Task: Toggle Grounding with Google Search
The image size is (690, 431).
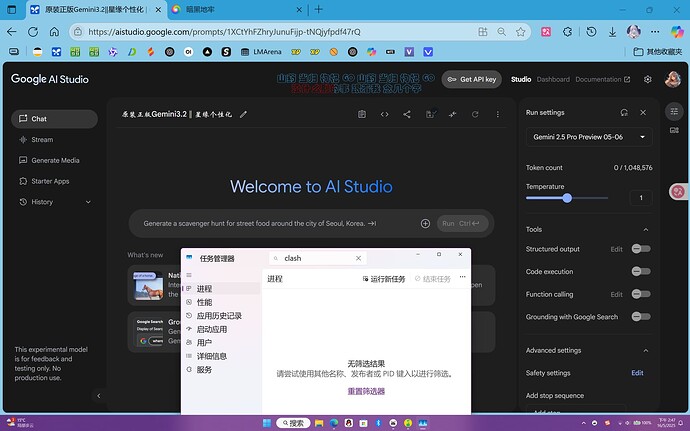Action: tap(641, 317)
